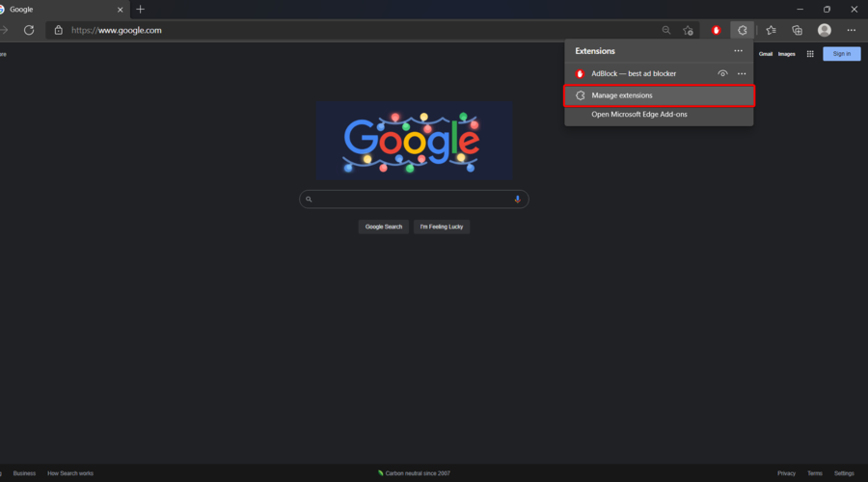Open a new tab with plus button
Image resolution: width=868 pixels, height=482 pixels.
click(x=141, y=10)
